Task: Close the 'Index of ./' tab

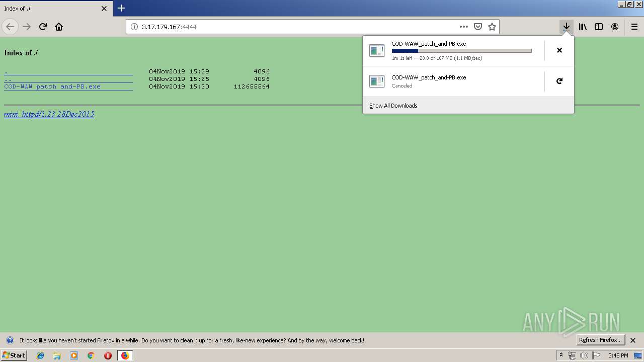Action: pos(104,9)
